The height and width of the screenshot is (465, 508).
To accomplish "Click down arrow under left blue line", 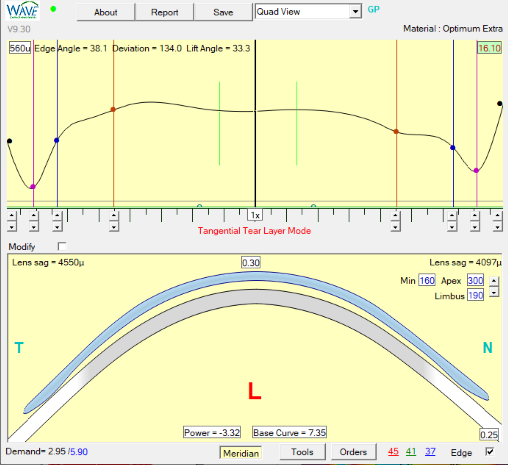I will tap(57, 227).
